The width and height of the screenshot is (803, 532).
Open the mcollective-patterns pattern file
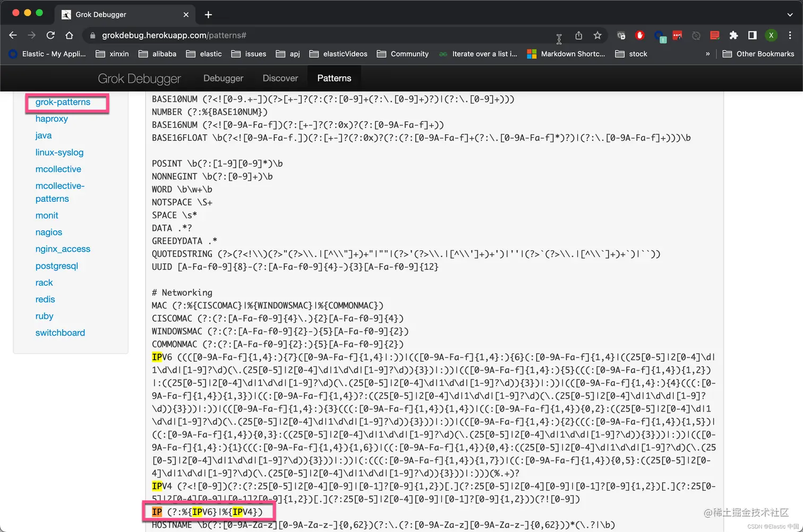[60, 192]
